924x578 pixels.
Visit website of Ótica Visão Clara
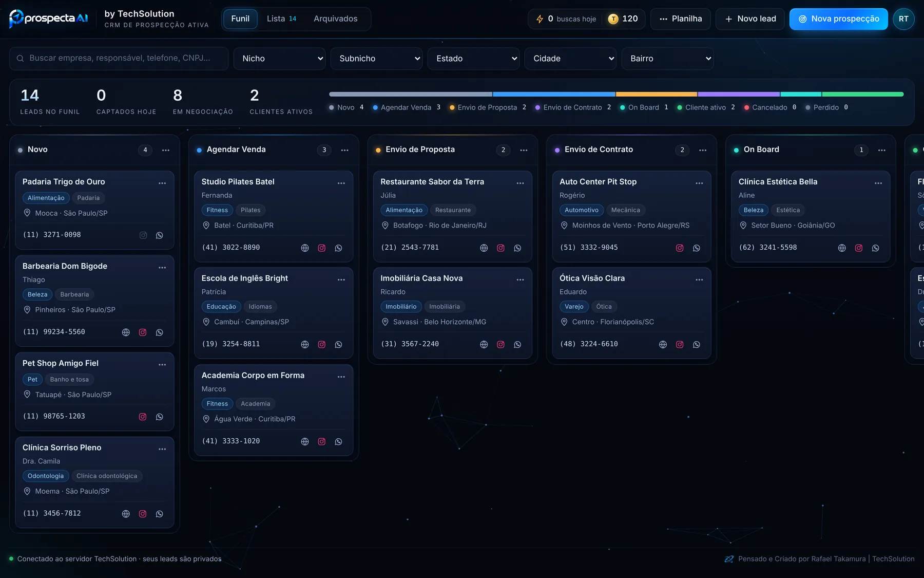point(663,345)
